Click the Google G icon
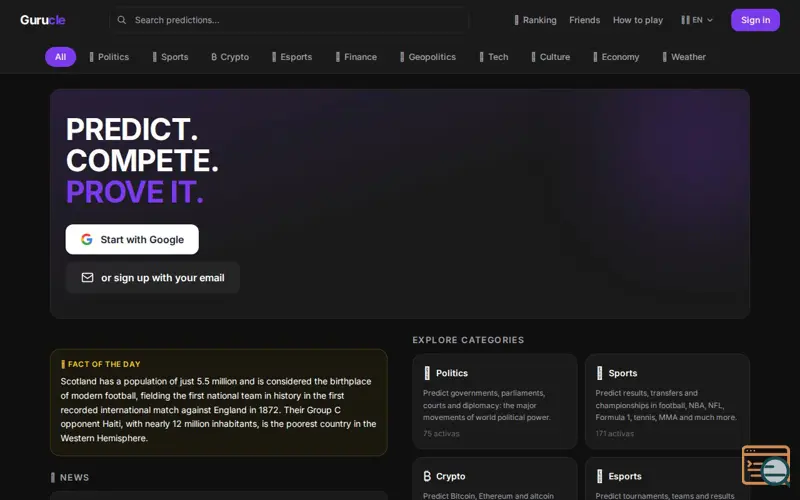 point(87,239)
